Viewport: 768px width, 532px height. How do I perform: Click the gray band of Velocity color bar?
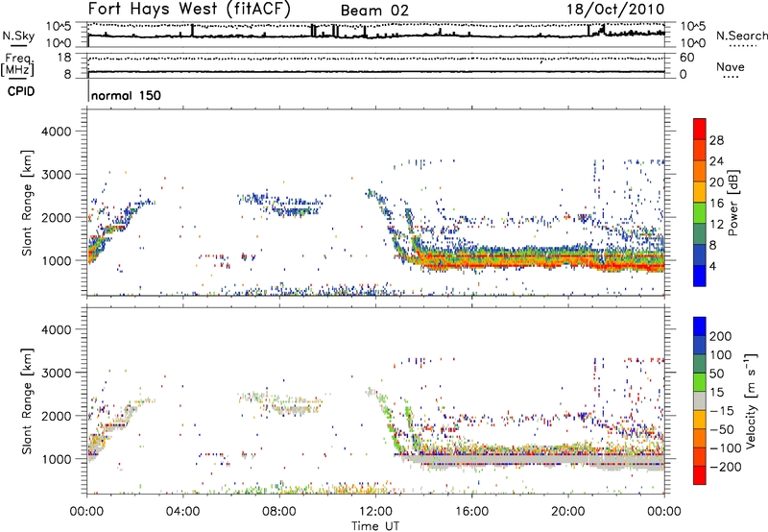[x=699, y=400]
